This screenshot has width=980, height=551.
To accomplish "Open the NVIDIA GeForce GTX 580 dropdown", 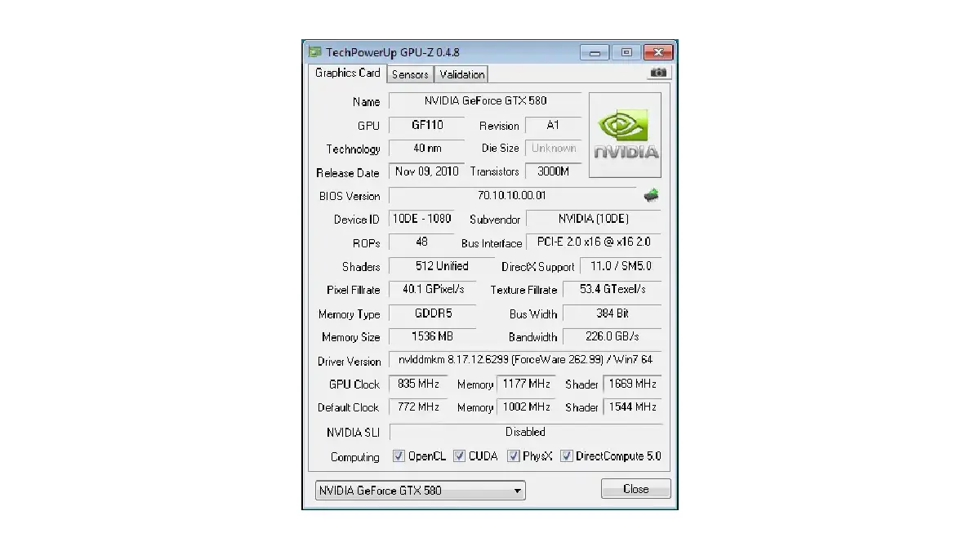I will coord(420,491).
